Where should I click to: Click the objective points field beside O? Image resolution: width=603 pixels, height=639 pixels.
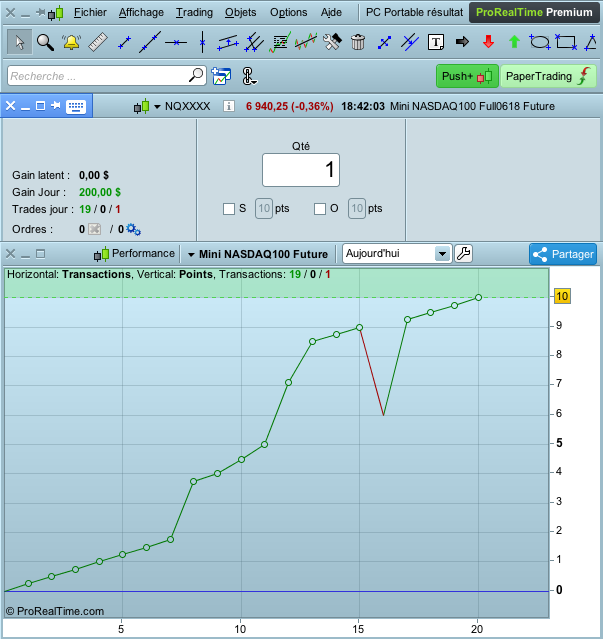357,209
